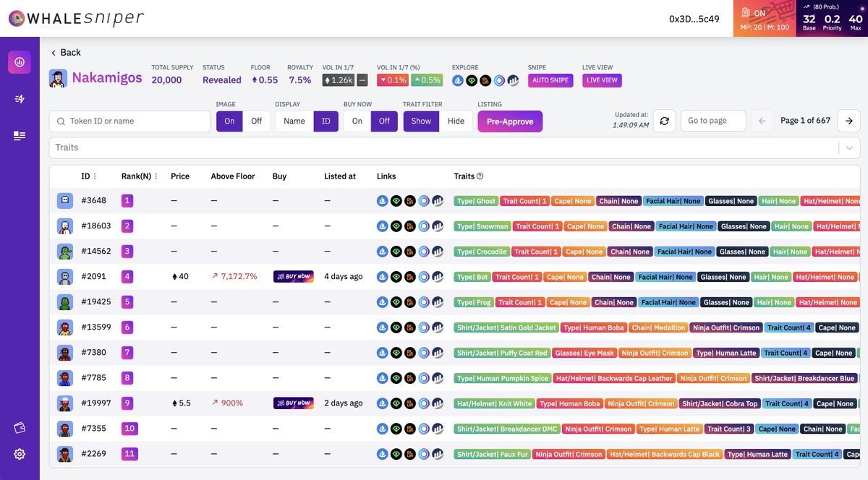Expand the Traits dropdown chevron
The height and width of the screenshot is (480, 868).
[849, 147]
